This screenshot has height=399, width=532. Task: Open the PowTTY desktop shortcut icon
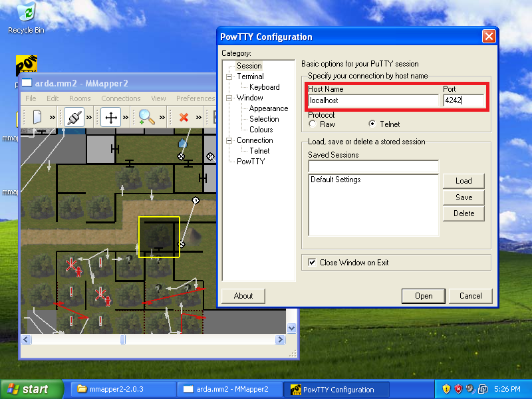coord(27,65)
